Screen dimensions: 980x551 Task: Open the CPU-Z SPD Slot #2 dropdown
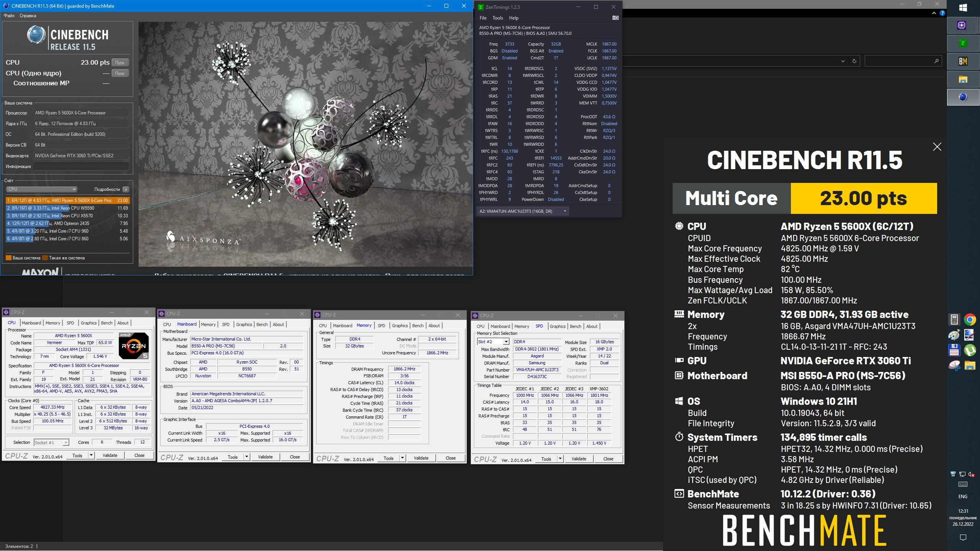pyautogui.click(x=493, y=342)
